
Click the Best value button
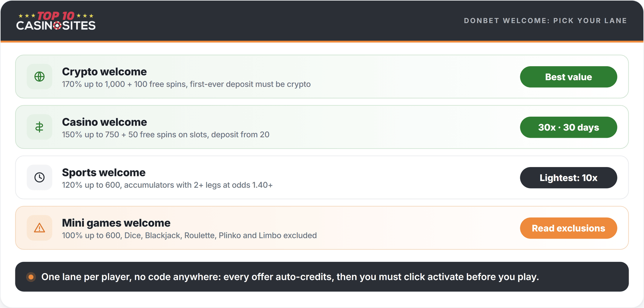pyautogui.click(x=569, y=77)
